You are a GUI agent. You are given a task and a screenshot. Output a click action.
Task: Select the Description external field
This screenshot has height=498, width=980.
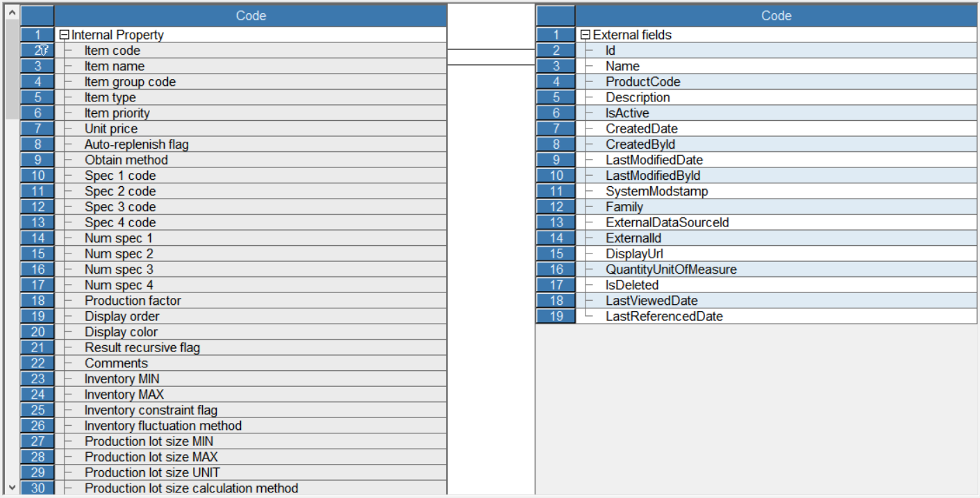click(638, 98)
